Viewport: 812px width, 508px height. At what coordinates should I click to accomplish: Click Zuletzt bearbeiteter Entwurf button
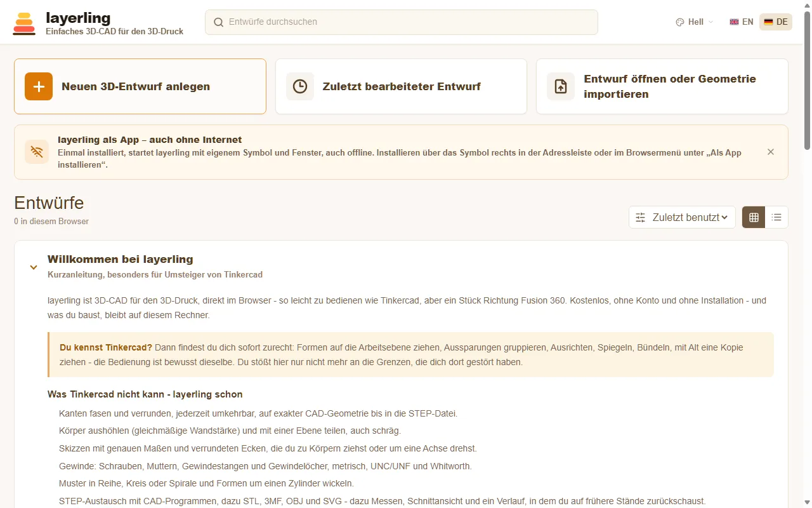pos(401,86)
